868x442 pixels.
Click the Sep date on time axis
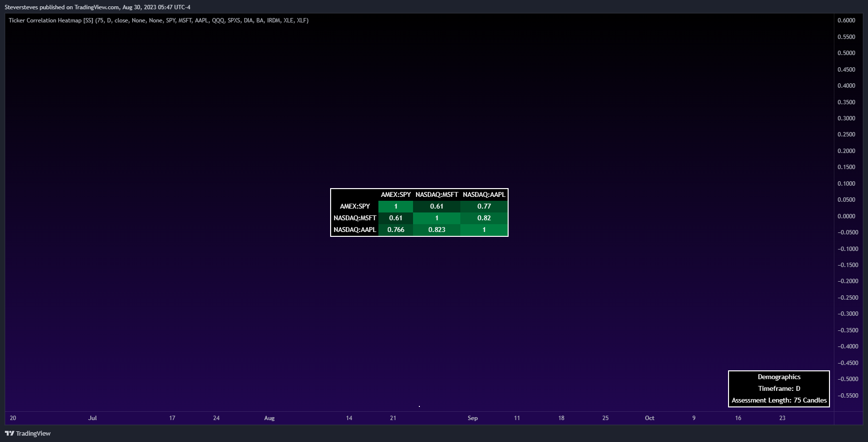473,418
